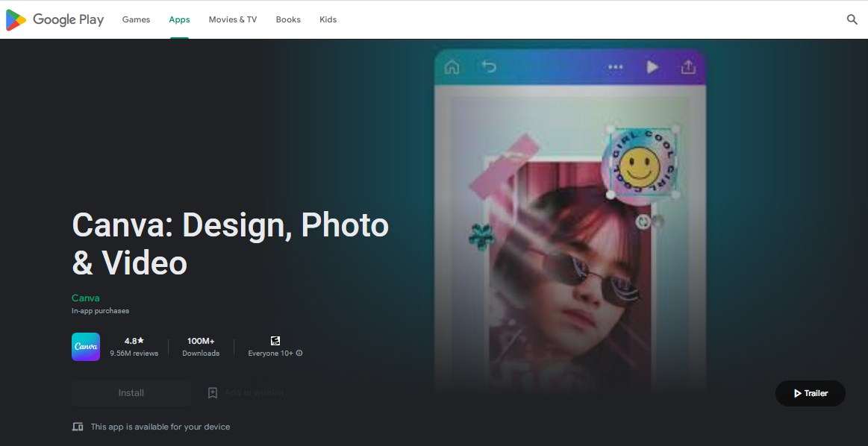
Task: Click the Google Play logo
Action: [54, 19]
